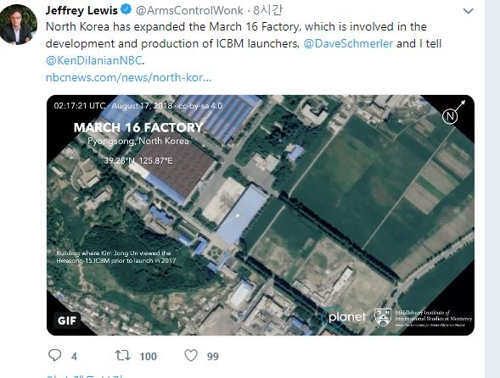Click the retweet count 100

tap(148, 357)
